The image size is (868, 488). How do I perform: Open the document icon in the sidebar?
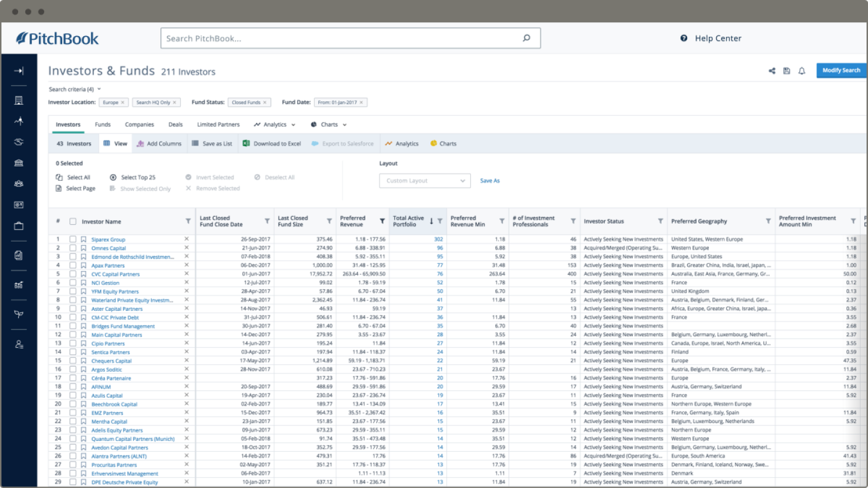pos(19,255)
